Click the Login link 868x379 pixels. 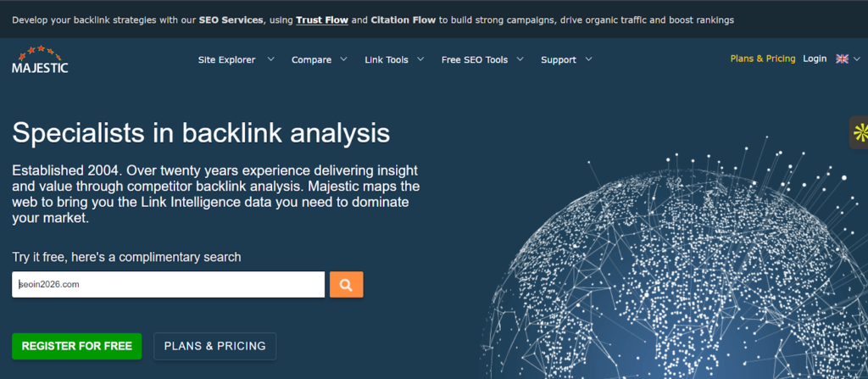(x=815, y=59)
